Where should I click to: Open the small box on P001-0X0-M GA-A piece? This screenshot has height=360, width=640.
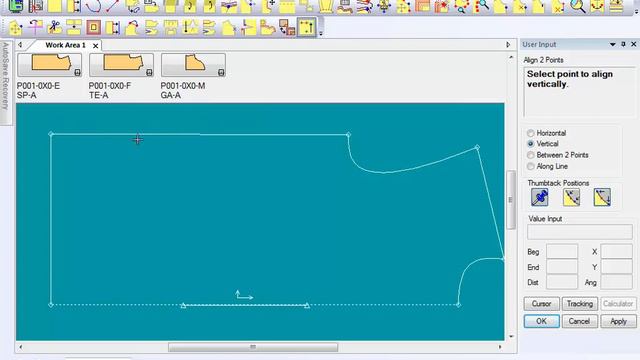click(221, 73)
